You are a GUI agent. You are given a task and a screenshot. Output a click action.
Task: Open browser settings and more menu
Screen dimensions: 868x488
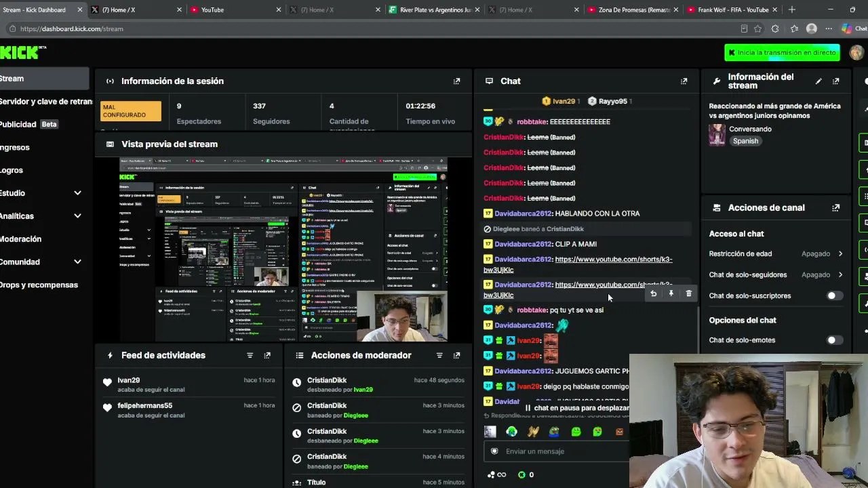(829, 28)
